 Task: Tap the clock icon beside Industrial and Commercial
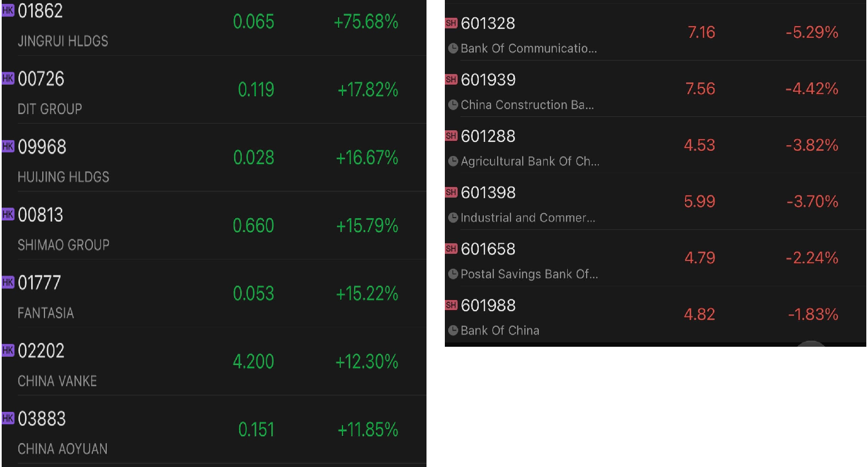click(x=453, y=218)
